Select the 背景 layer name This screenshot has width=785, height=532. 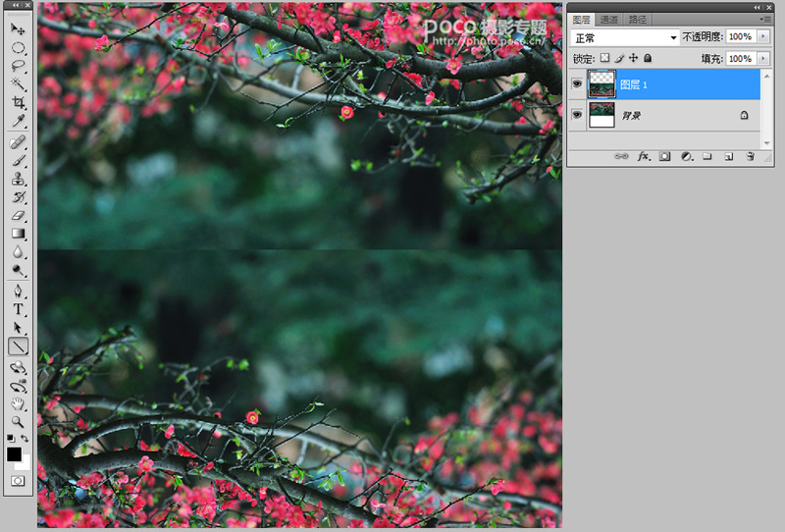point(631,116)
